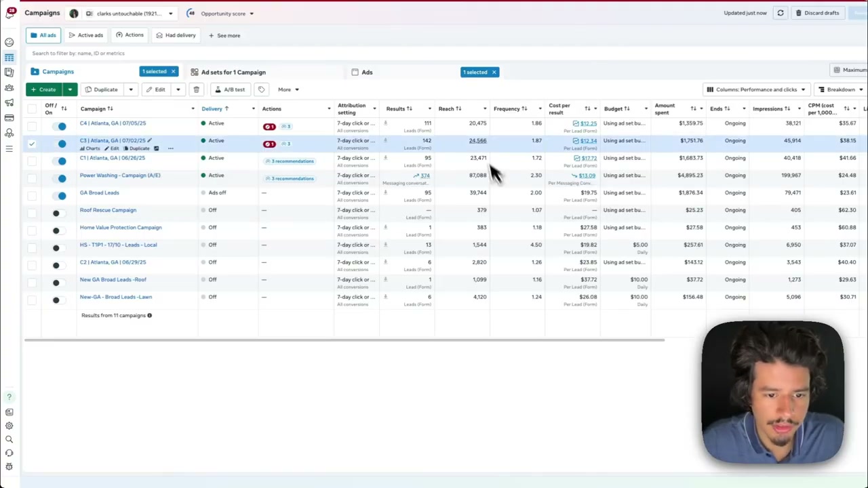Click the trash Delete icon in the toolbar

[x=196, y=89]
